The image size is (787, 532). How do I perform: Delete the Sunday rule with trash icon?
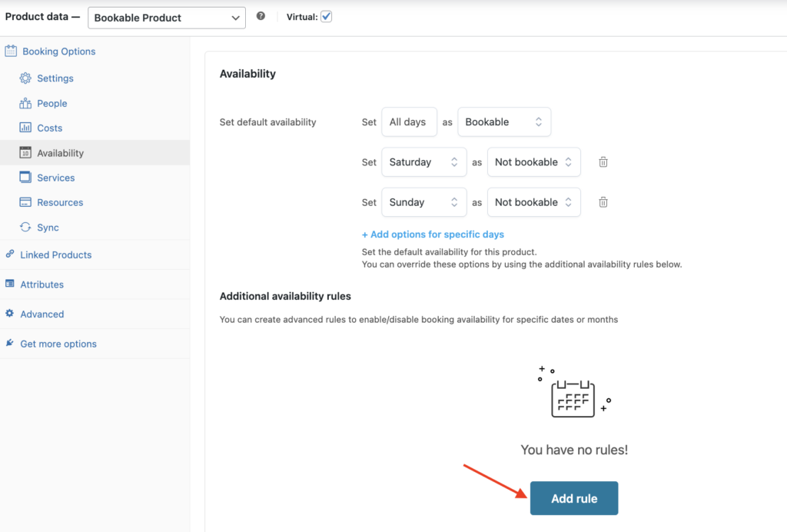click(x=603, y=202)
